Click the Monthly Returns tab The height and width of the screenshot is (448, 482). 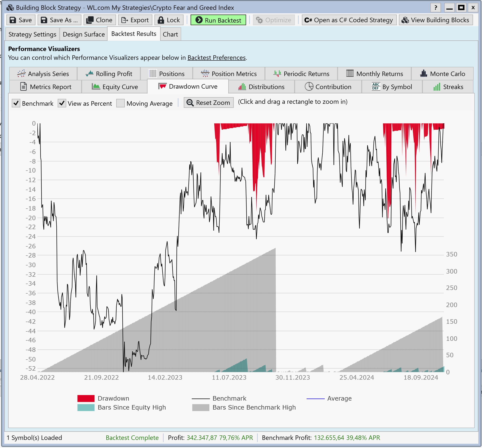coord(374,74)
